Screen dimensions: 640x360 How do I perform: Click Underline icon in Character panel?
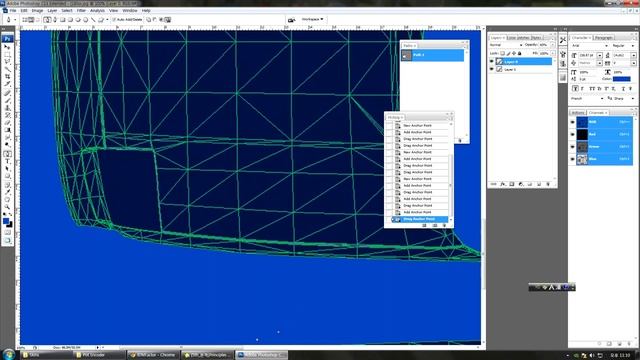pos(623,89)
